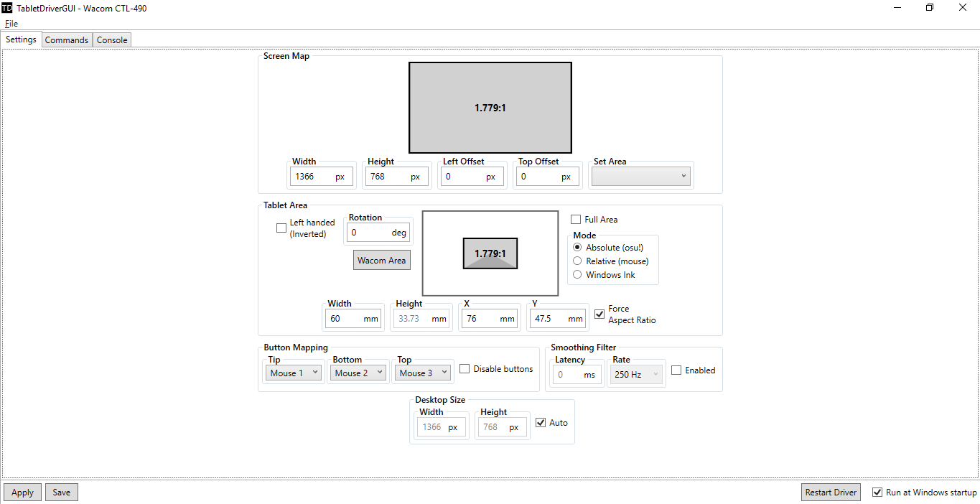Viewport: 980px width, 504px height.
Task: Minimize the TabletDriverGUI window
Action: click(897, 8)
